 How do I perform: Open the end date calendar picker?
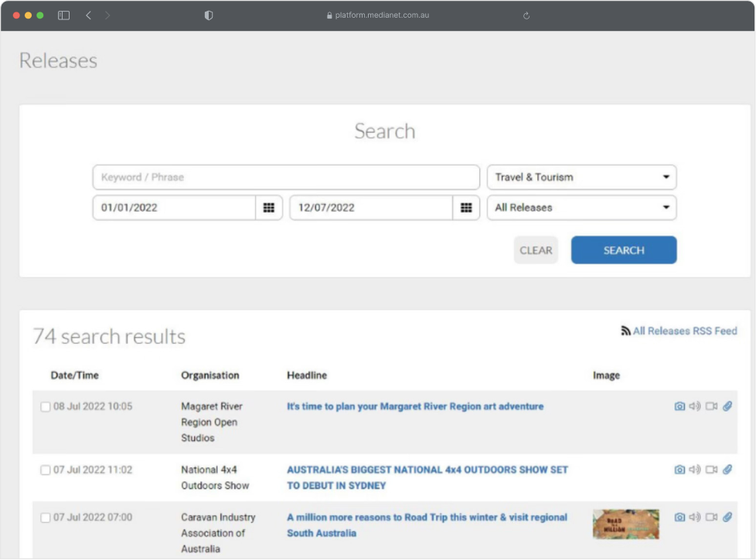tap(466, 208)
